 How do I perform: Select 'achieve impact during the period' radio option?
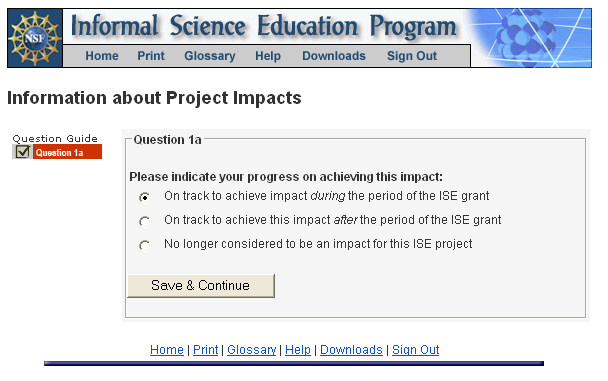(145, 197)
